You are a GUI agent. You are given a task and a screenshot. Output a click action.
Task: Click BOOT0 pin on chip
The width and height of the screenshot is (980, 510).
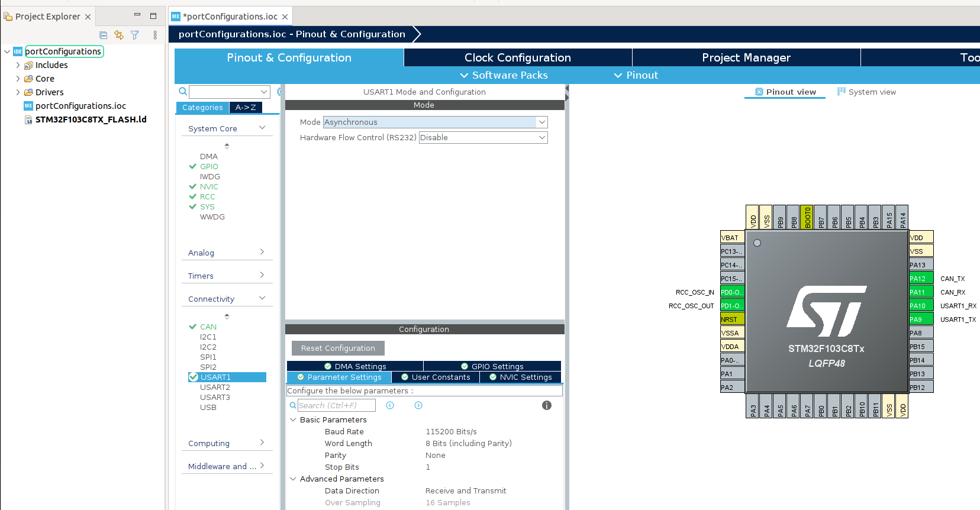click(807, 217)
